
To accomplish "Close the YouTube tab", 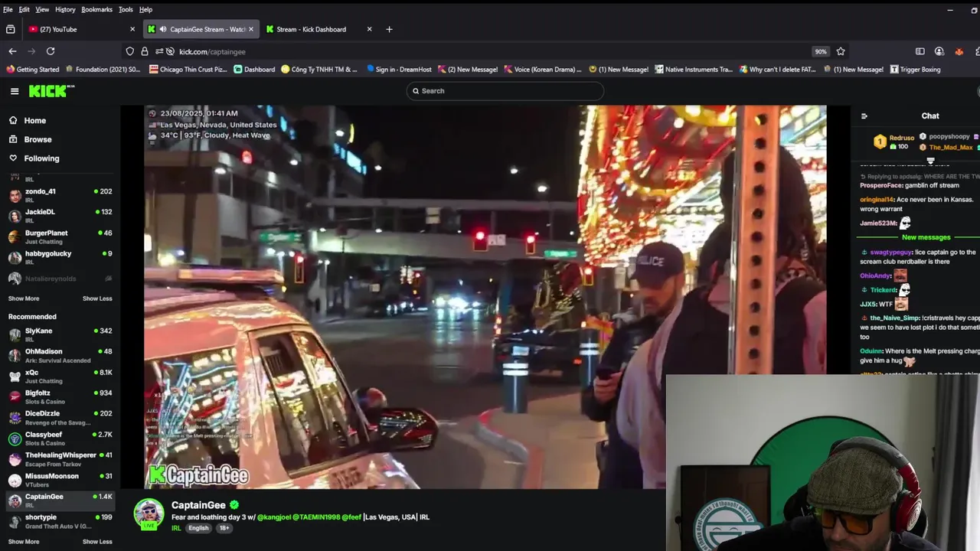I will point(132,29).
